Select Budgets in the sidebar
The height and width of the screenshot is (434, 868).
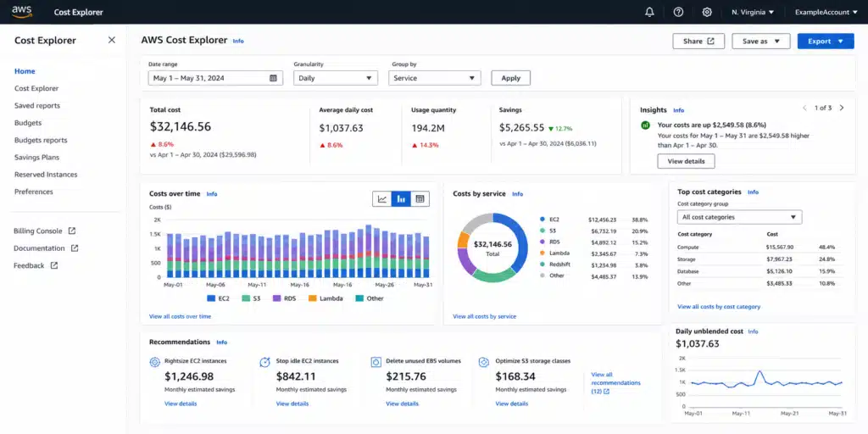pyautogui.click(x=28, y=122)
